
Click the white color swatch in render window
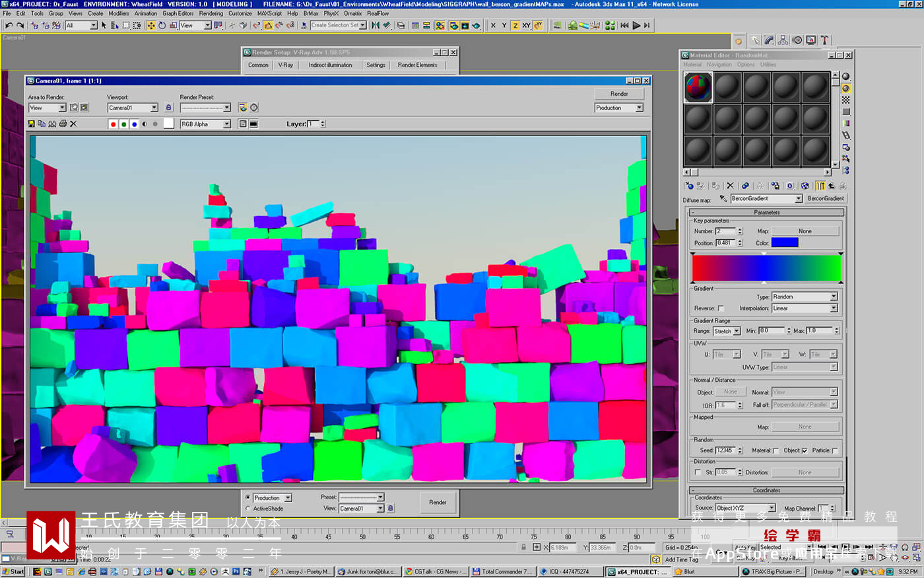[x=168, y=124]
